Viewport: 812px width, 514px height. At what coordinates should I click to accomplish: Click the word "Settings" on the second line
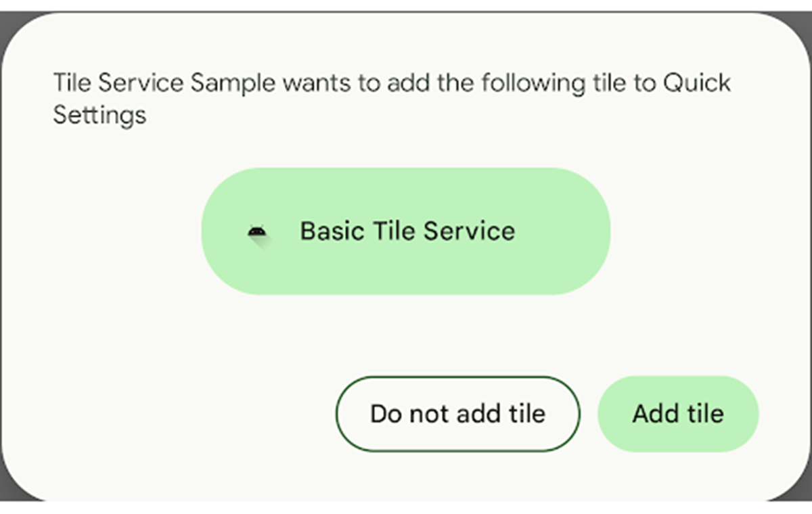pos(99,116)
